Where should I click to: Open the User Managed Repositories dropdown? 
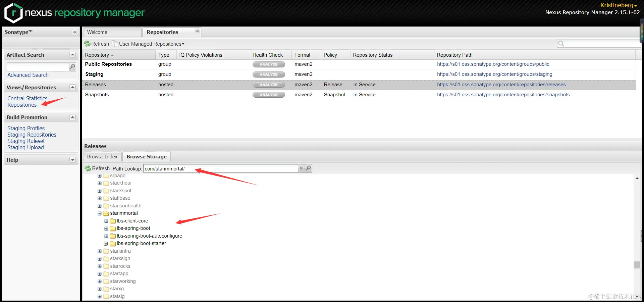tap(149, 44)
